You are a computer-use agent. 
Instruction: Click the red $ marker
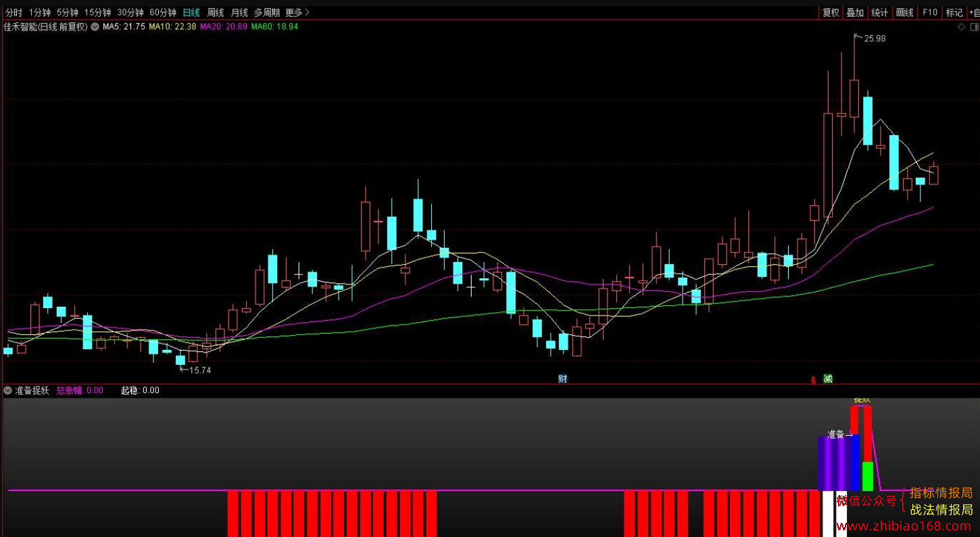[812, 380]
